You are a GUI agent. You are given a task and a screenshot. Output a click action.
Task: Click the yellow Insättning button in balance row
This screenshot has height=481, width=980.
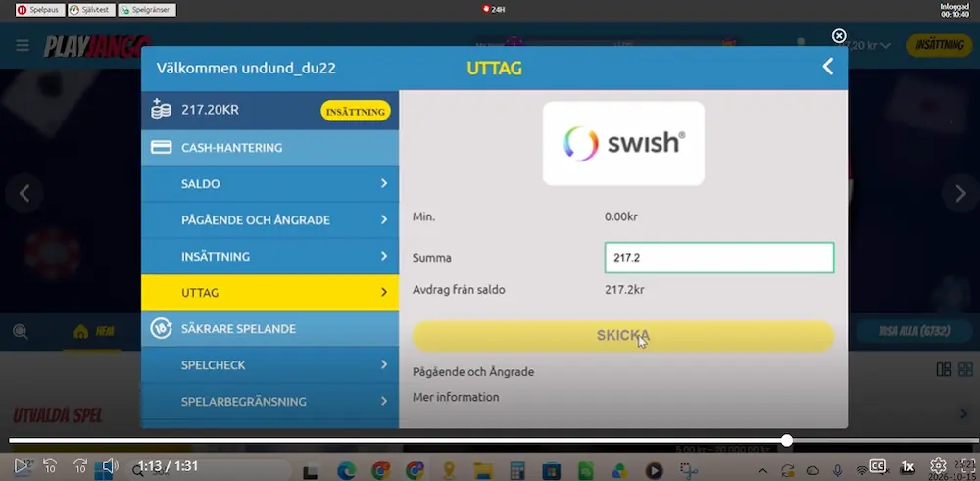click(356, 112)
